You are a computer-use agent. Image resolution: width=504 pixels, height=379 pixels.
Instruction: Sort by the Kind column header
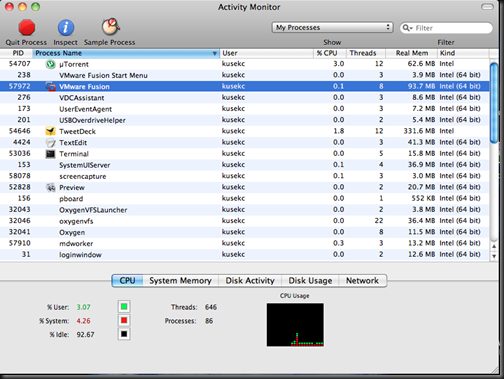463,53
